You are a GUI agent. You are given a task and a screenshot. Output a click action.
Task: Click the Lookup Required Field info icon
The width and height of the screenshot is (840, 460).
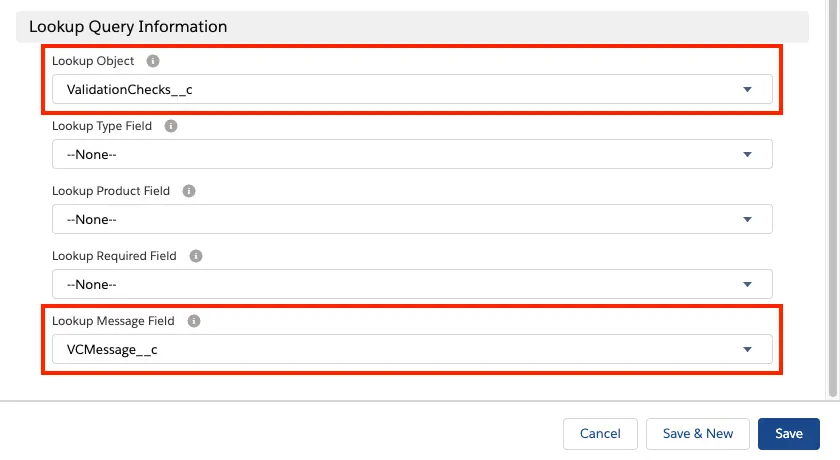(196, 256)
